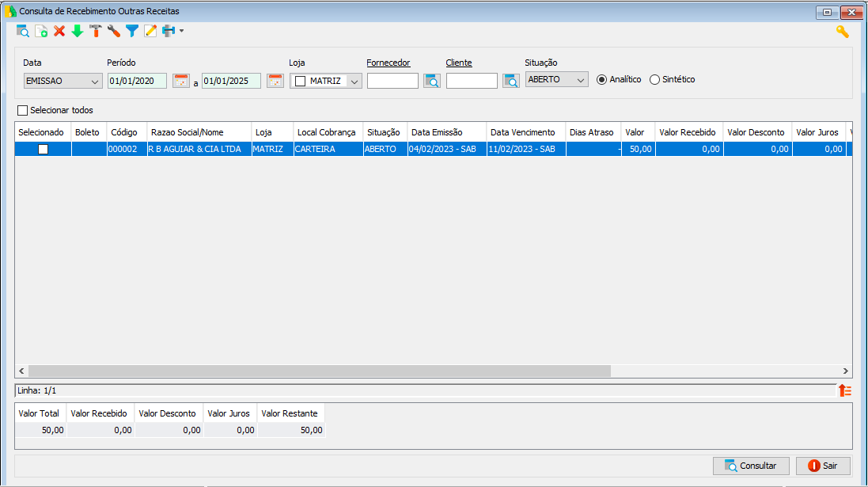Open the Loja MATRIZ dropdown
The width and height of the screenshot is (868, 487).
[x=354, y=81]
